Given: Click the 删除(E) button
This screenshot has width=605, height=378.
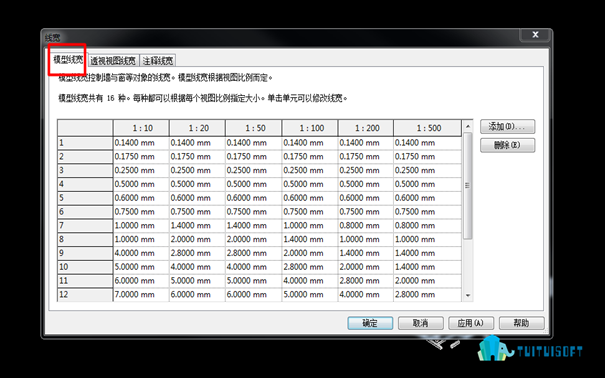Looking at the screenshot, I should (x=507, y=145).
